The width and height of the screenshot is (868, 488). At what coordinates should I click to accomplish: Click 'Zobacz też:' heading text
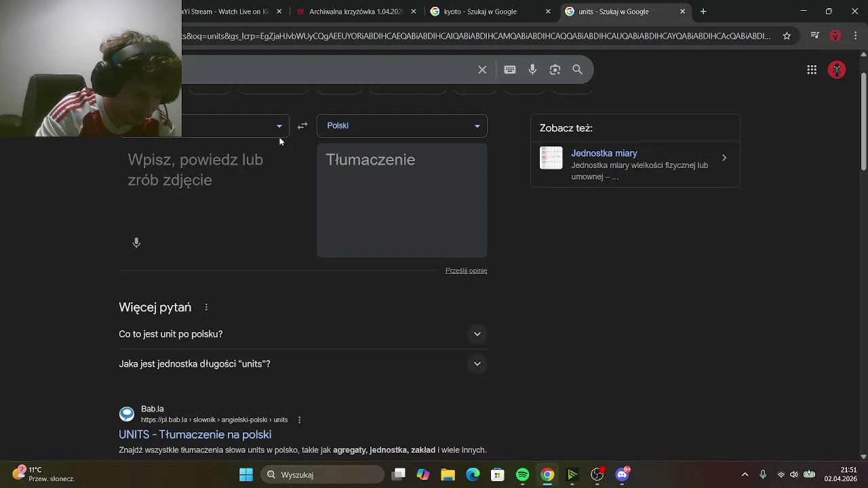tap(566, 128)
